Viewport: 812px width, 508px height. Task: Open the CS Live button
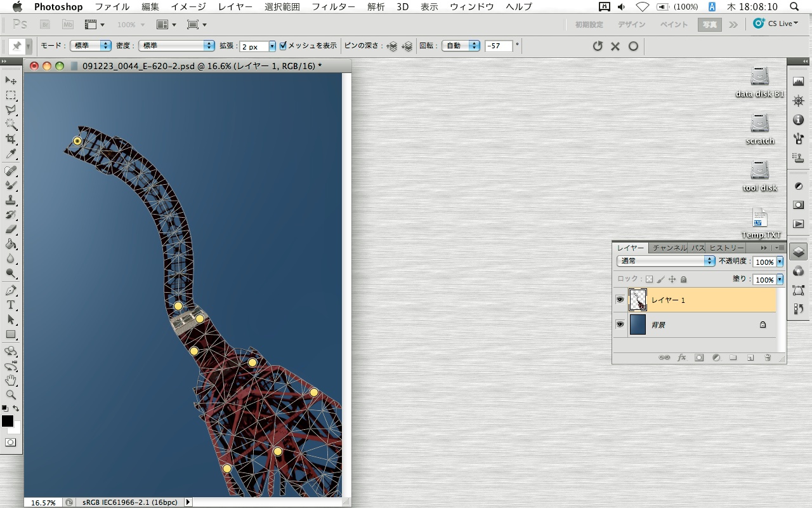coord(776,23)
